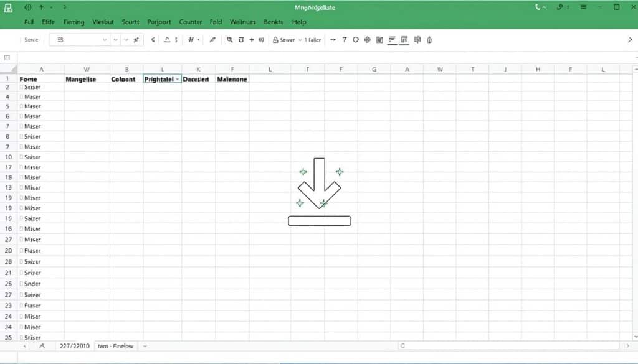Expand the toolbar overflow chevron at right
The image size is (638, 364).
pyautogui.click(x=630, y=40)
